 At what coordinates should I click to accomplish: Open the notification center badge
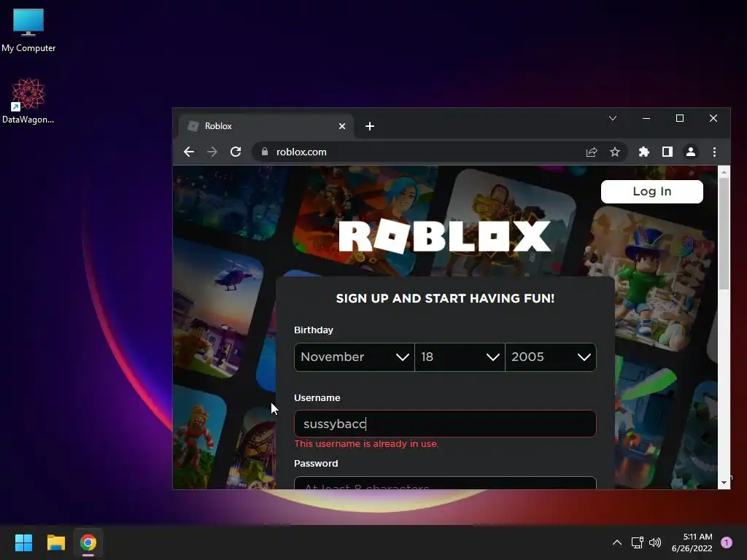tap(727, 542)
